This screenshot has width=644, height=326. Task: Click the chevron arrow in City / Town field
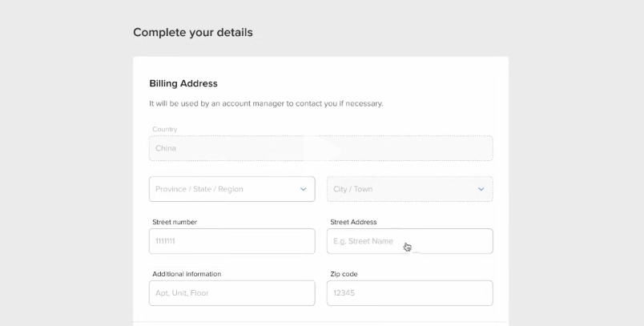tap(481, 189)
